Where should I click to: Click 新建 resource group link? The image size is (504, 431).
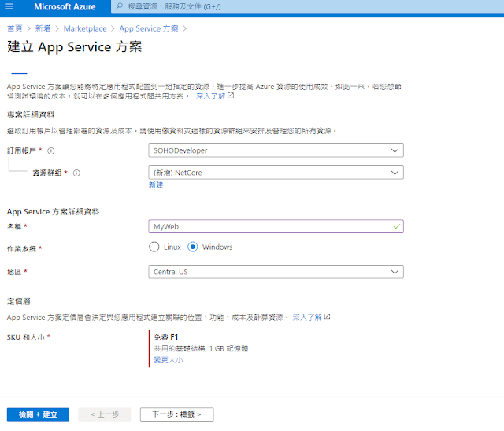click(x=156, y=184)
